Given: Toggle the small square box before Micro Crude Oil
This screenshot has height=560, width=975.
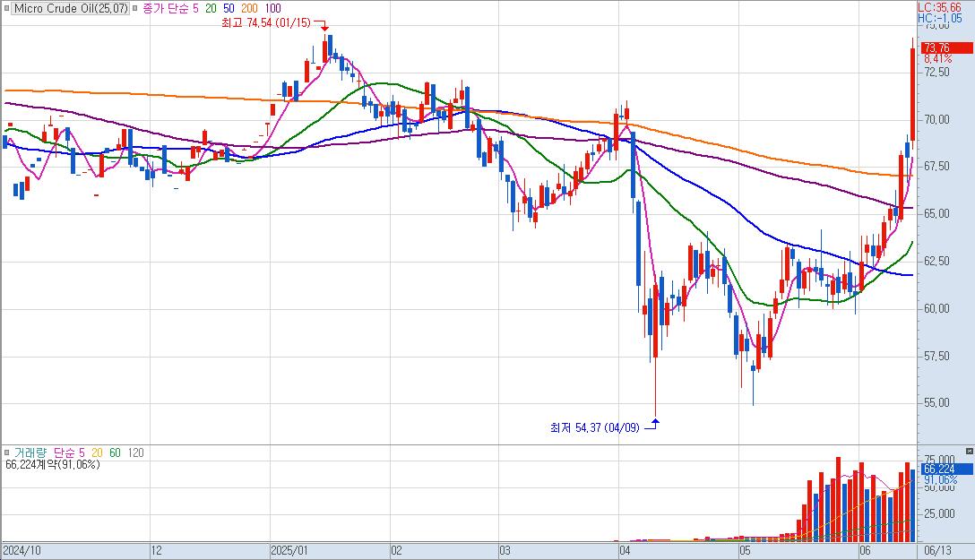Looking at the screenshot, I should (7, 9).
